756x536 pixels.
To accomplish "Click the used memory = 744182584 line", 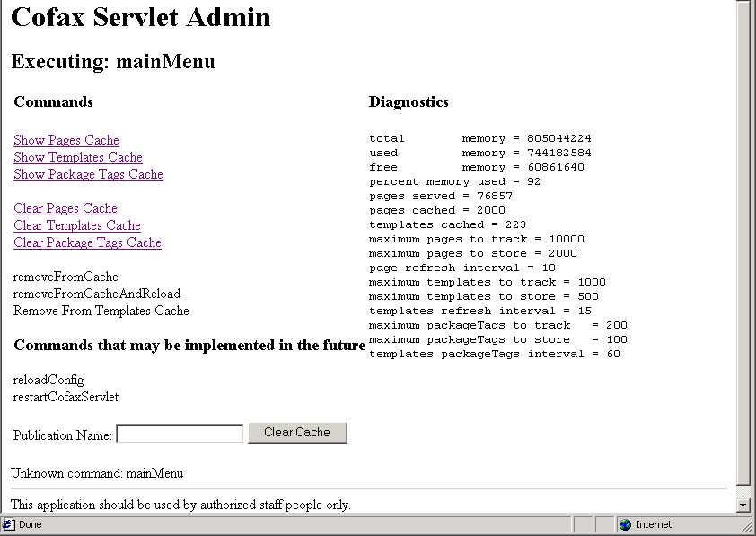I will click(480, 154).
